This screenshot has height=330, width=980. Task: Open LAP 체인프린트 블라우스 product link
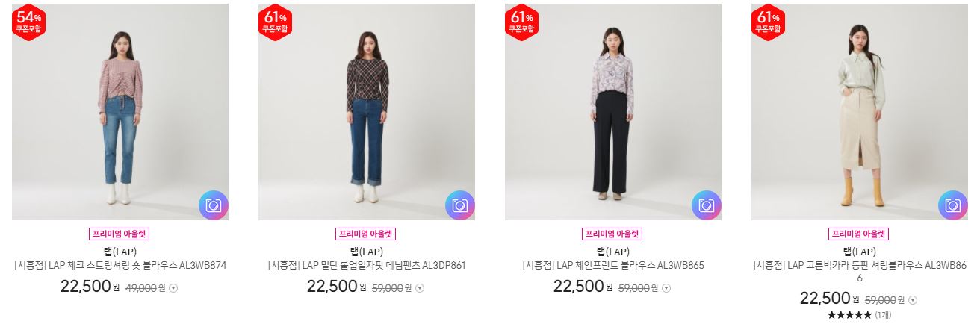(x=613, y=265)
